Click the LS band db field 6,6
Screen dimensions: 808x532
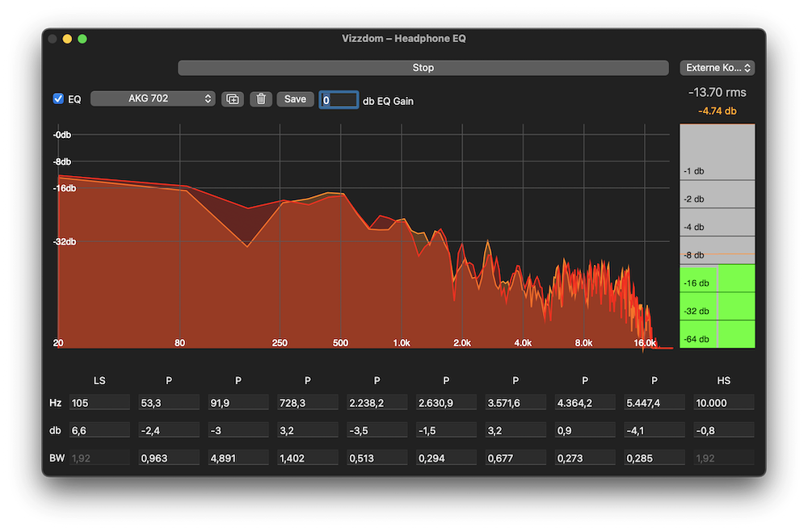pos(99,430)
